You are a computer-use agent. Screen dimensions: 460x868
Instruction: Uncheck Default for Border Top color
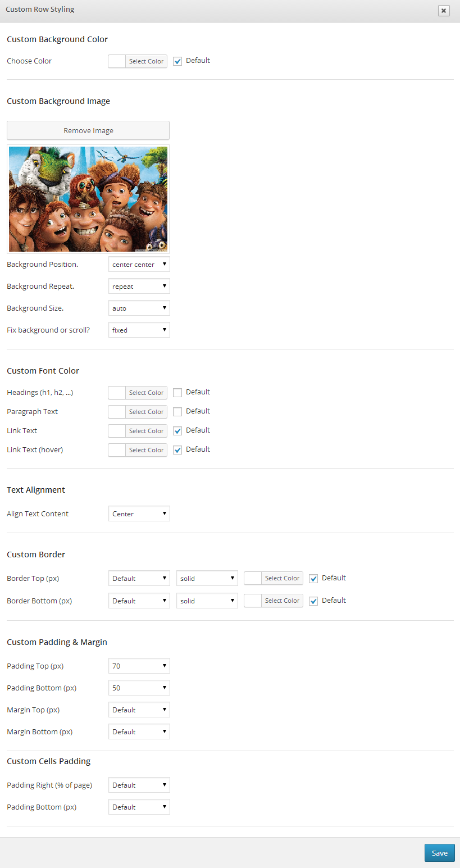coord(313,579)
